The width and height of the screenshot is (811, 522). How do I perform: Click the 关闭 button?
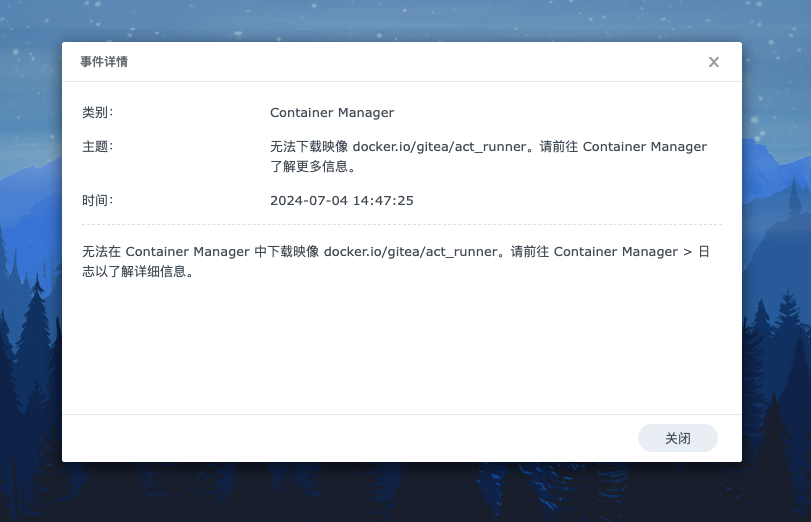[677, 438]
